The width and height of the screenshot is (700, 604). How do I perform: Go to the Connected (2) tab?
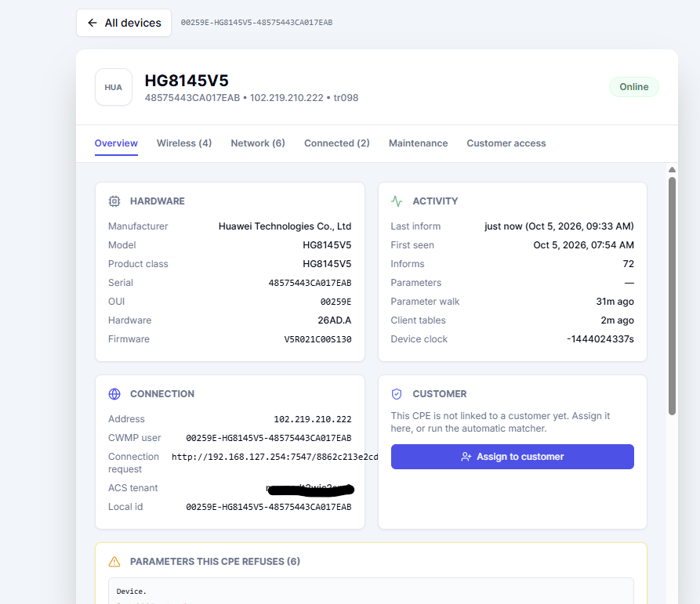pos(337,143)
